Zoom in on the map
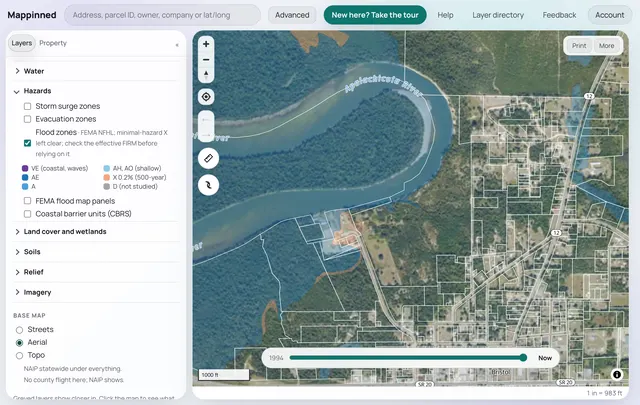This screenshot has width=640, height=405. tap(206, 44)
